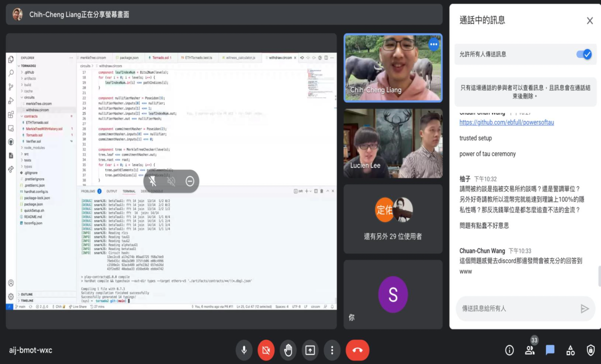
Task: Click the Lucien Lee video tile
Action: tap(393, 143)
